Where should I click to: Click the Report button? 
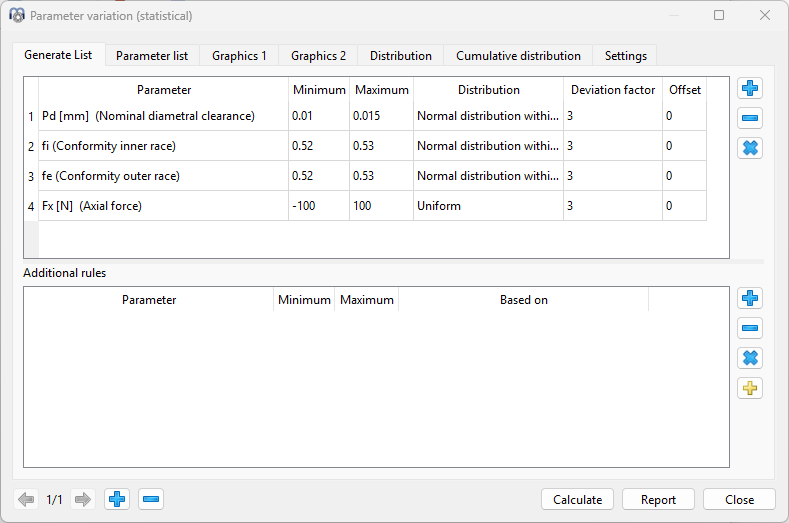[x=658, y=499]
